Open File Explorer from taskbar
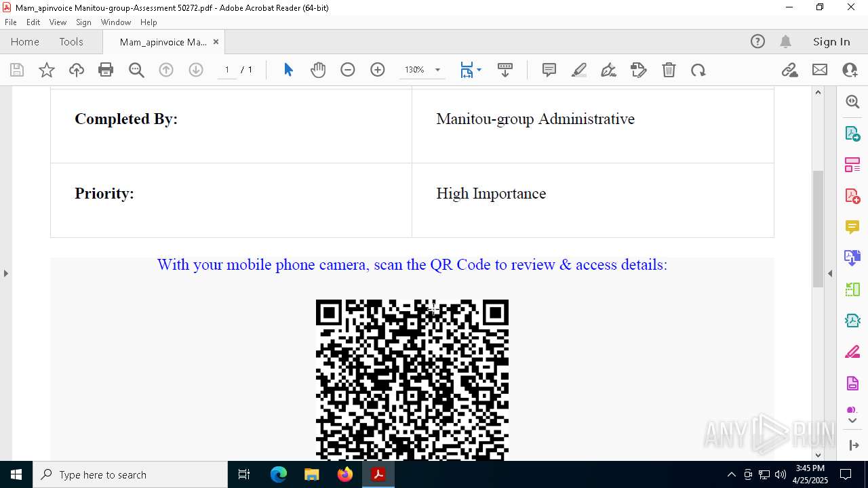 click(x=312, y=474)
